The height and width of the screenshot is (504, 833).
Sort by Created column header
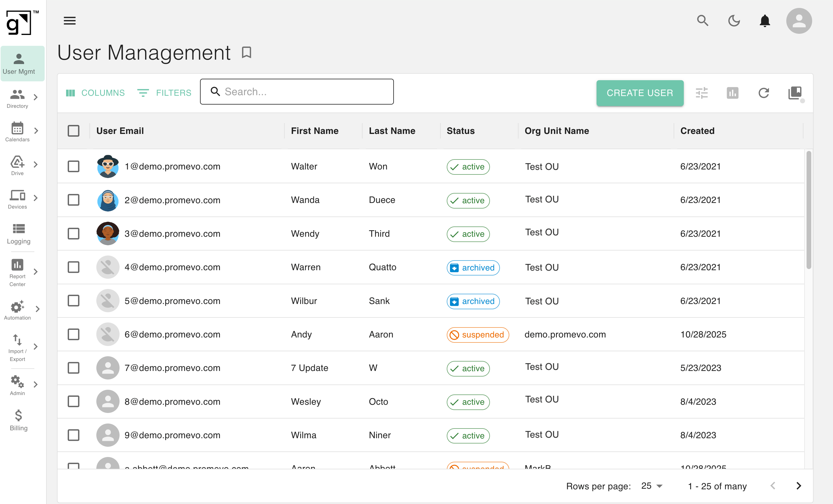coord(697,131)
